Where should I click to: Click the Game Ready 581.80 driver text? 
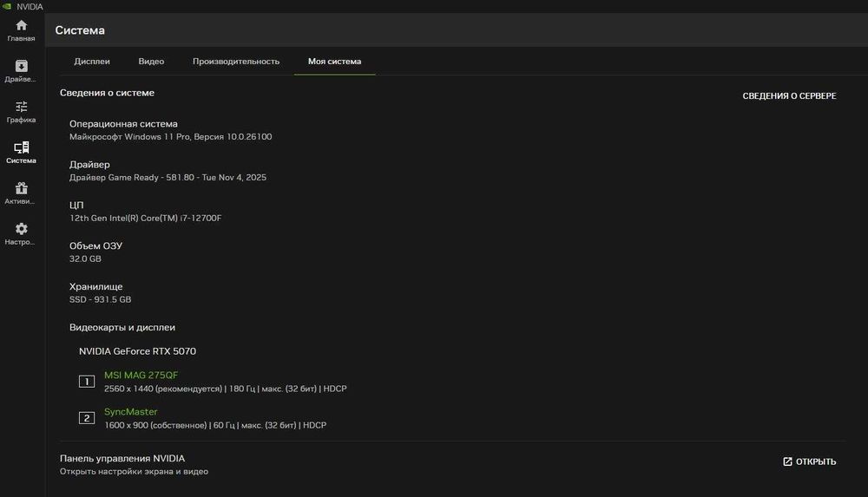(168, 178)
